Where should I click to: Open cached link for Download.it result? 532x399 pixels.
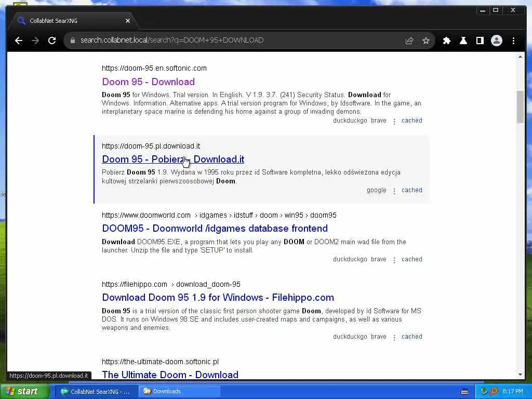click(412, 190)
